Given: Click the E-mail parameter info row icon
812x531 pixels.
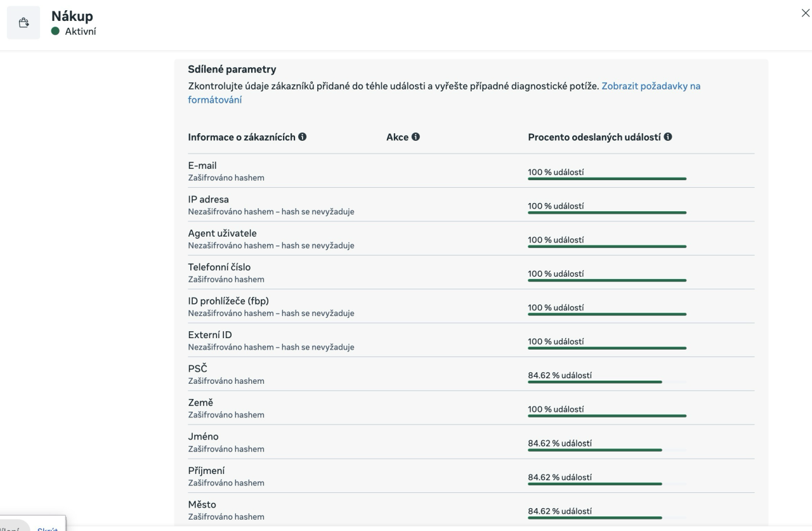Looking at the screenshot, I should click(x=203, y=165).
